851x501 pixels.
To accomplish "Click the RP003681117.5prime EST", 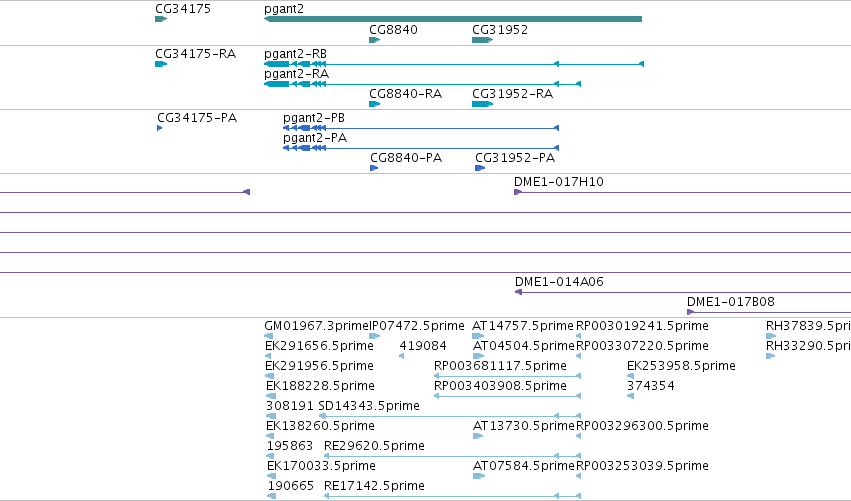I will (x=507, y=376).
